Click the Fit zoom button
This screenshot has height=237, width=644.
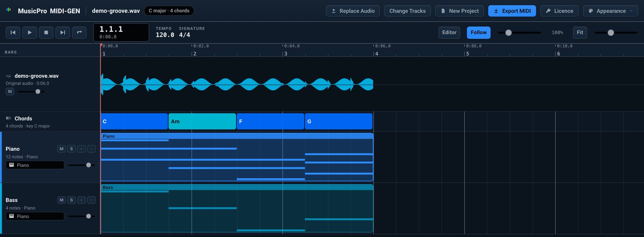tap(580, 33)
